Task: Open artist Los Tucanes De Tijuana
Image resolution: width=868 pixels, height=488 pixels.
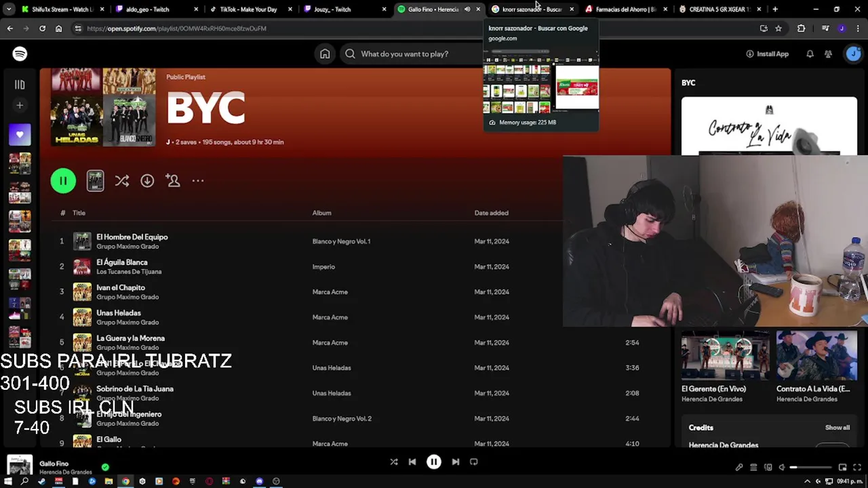Action: pyautogui.click(x=129, y=272)
